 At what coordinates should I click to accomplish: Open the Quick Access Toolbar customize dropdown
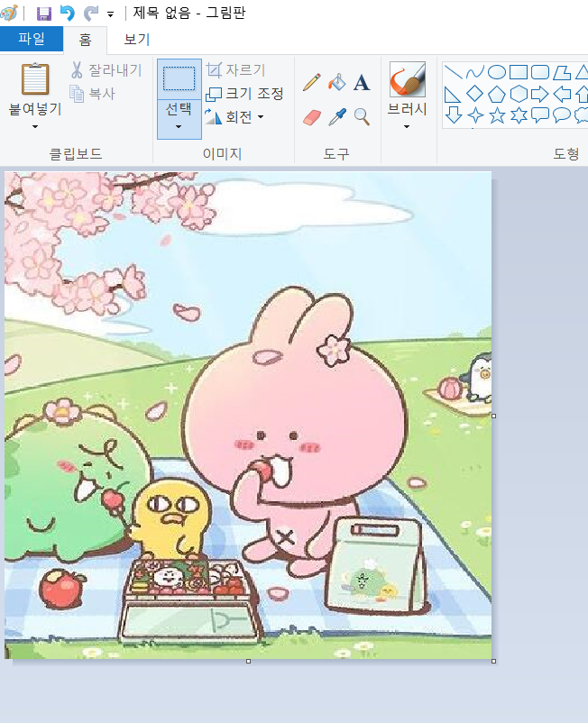click(110, 14)
